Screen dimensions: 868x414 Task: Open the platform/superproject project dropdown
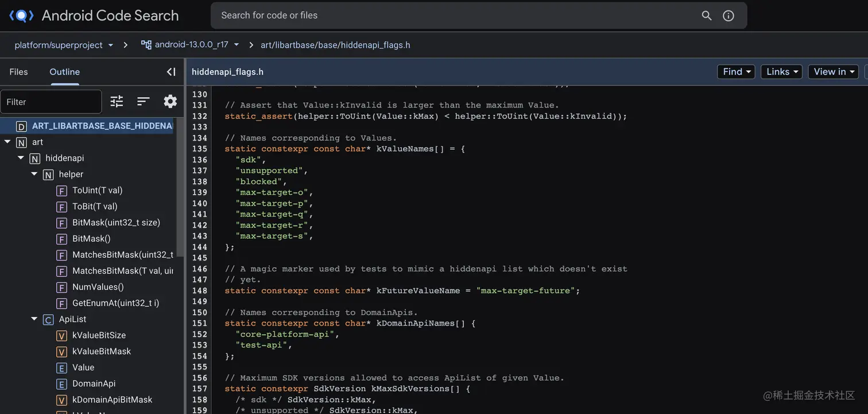click(x=64, y=45)
